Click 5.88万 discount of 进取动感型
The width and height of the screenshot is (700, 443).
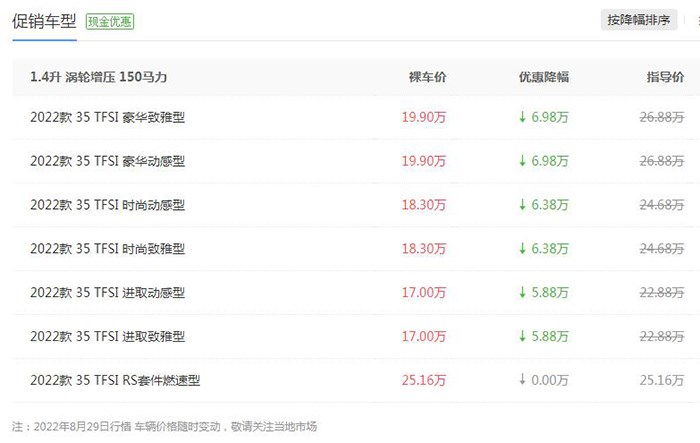tap(550, 292)
